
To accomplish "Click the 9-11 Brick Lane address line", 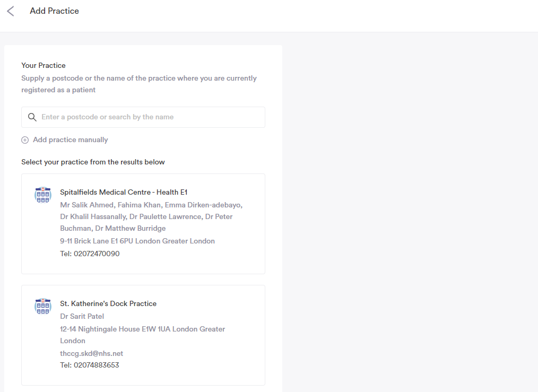I will point(137,241).
